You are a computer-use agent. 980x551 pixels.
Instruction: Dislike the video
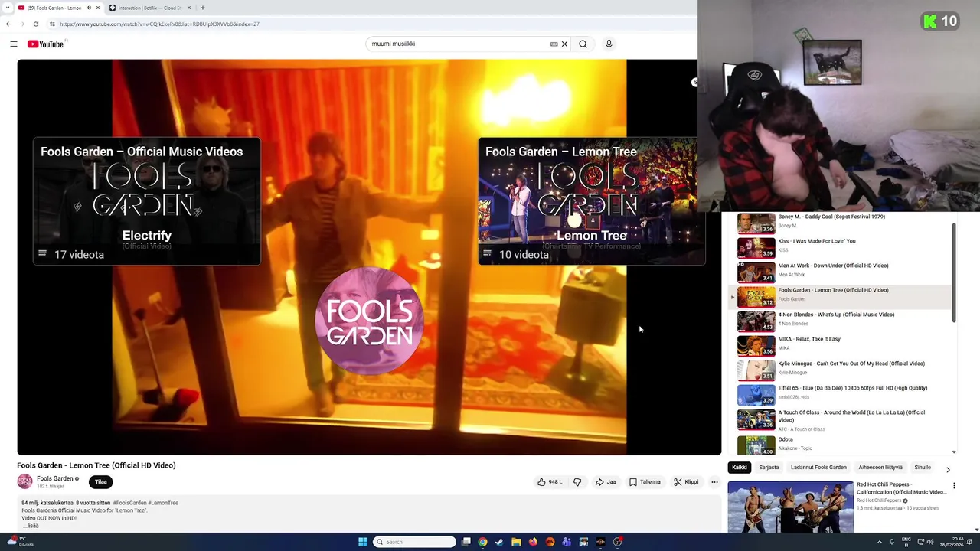point(577,481)
